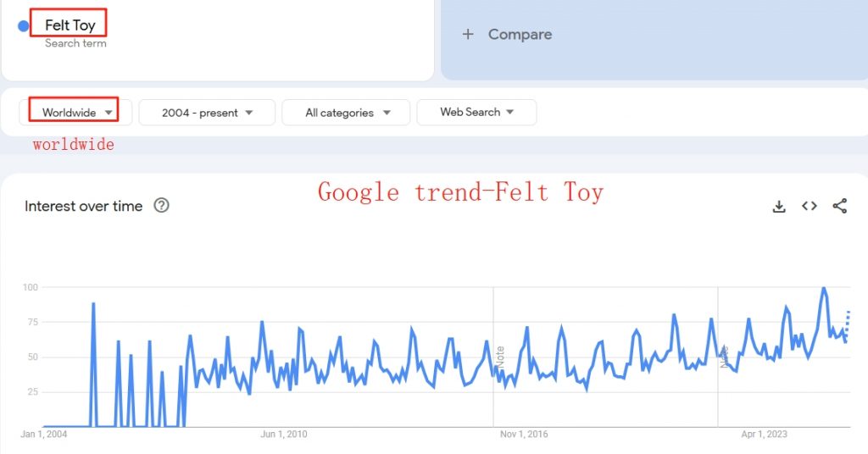Click the Interest over time heading

84,207
